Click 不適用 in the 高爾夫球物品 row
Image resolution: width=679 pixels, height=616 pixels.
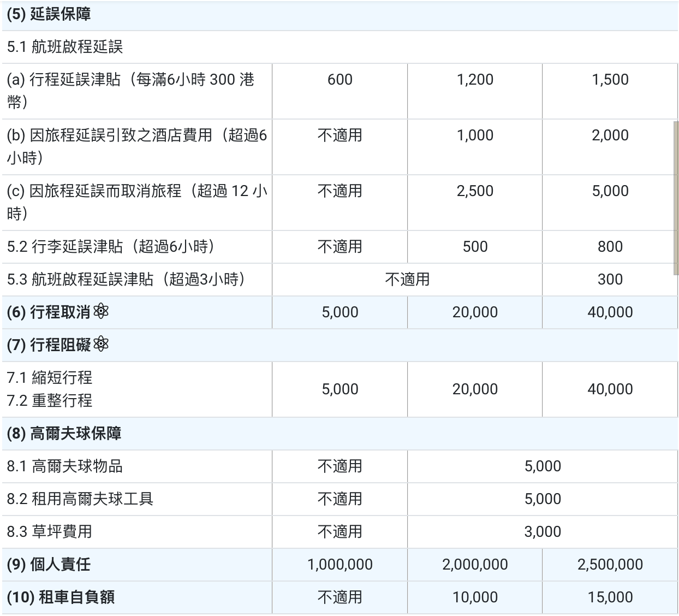pos(340,466)
